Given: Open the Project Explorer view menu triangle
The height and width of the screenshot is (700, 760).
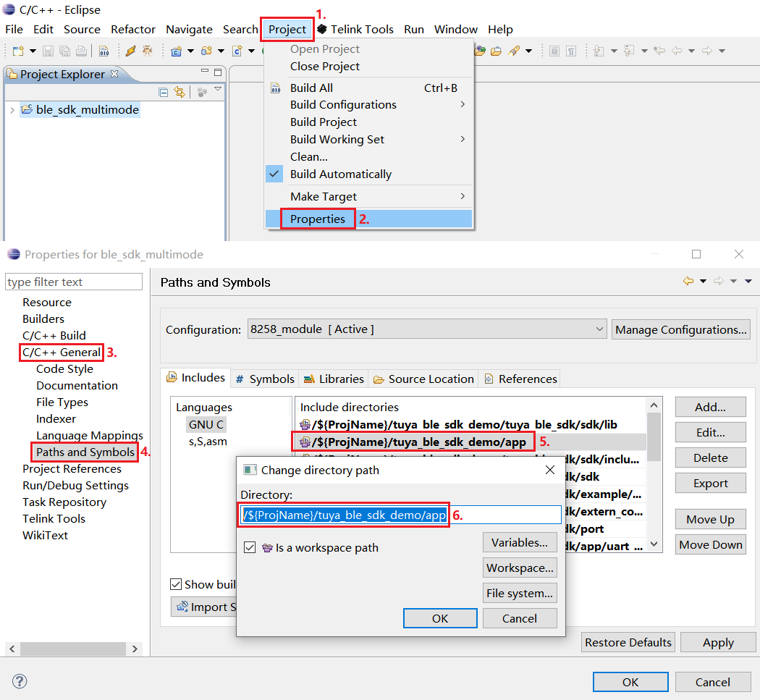Looking at the screenshot, I should coord(218,89).
